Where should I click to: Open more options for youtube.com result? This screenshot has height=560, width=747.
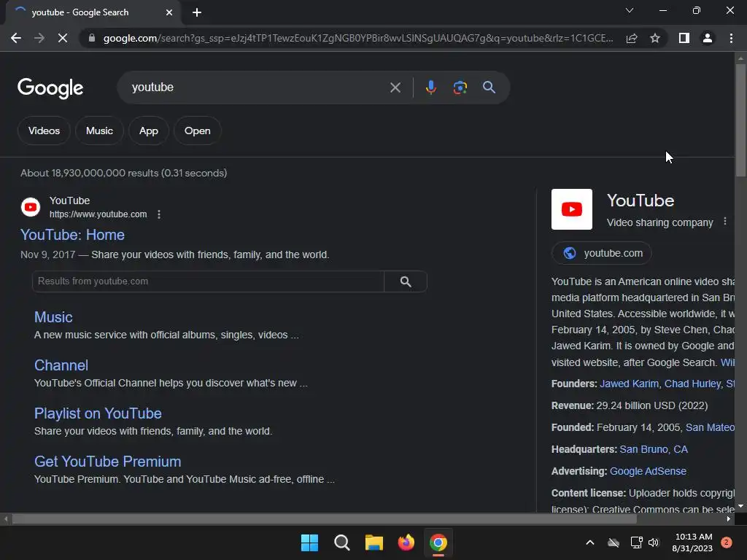(x=159, y=214)
